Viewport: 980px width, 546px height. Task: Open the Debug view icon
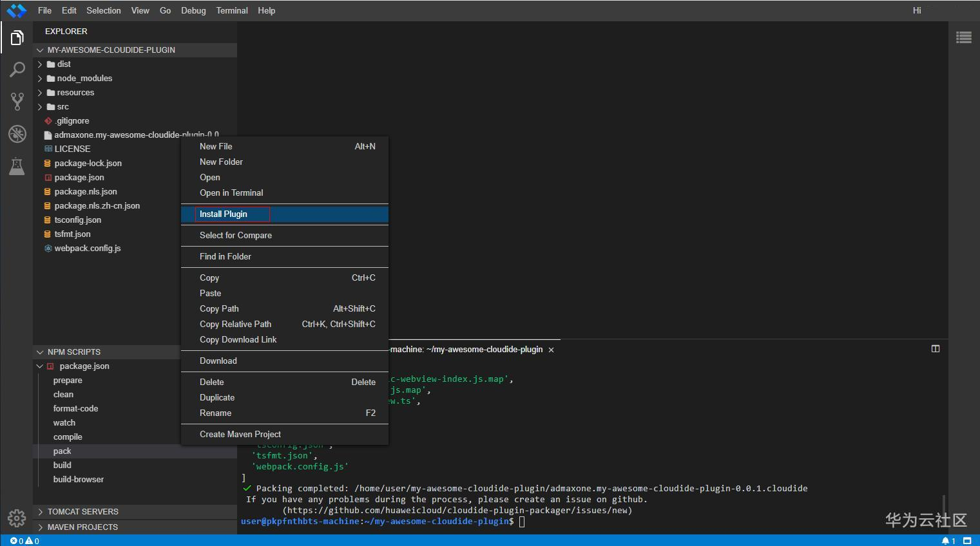point(17,134)
